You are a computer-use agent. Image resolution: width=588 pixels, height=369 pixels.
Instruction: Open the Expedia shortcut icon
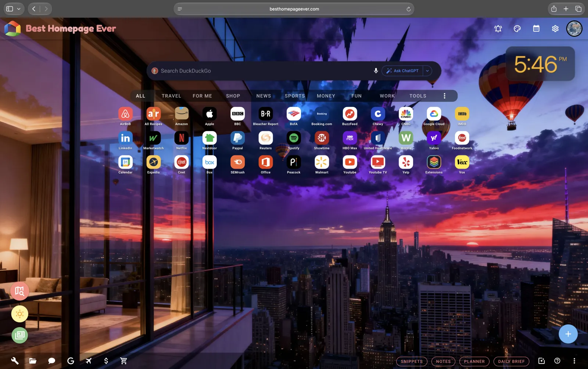(x=154, y=162)
